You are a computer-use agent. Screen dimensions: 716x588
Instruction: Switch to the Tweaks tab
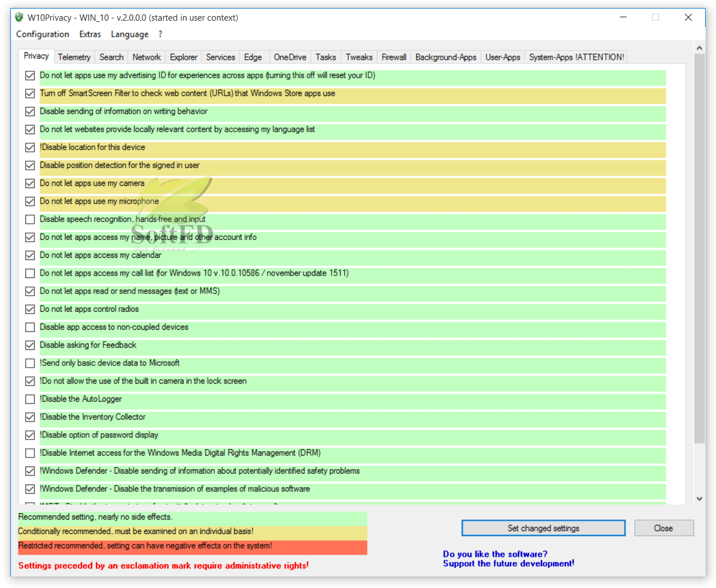coord(359,57)
